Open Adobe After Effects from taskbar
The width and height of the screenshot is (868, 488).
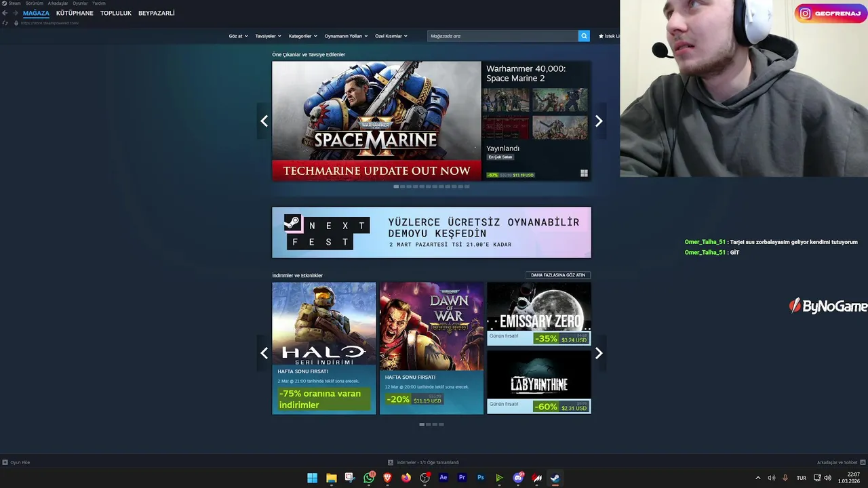pos(443,478)
